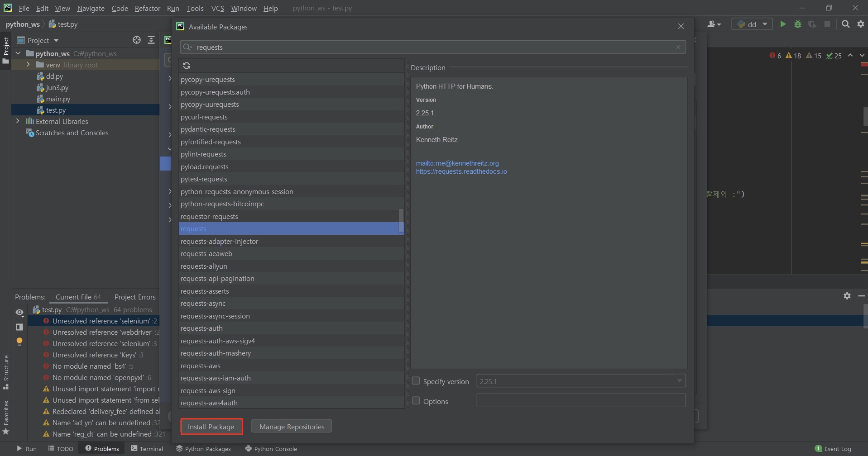Select pytest-requests package in list
Viewport: 868px width, 456px height.
[x=291, y=179]
